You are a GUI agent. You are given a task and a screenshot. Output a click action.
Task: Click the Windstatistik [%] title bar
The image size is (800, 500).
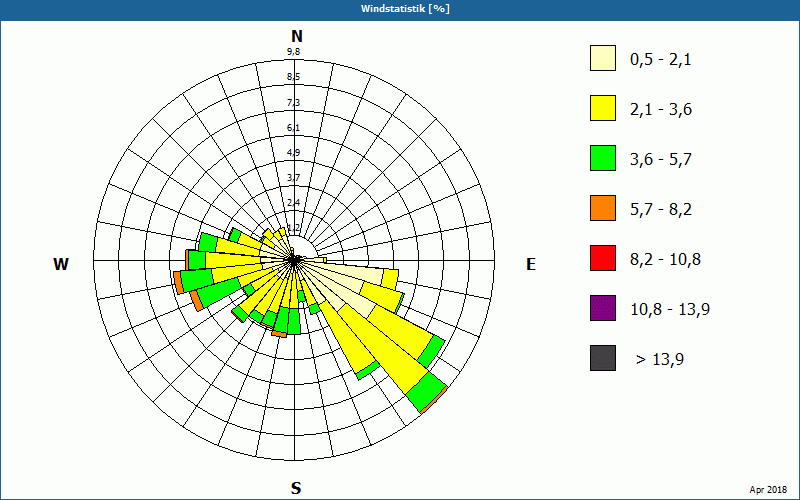click(x=400, y=9)
